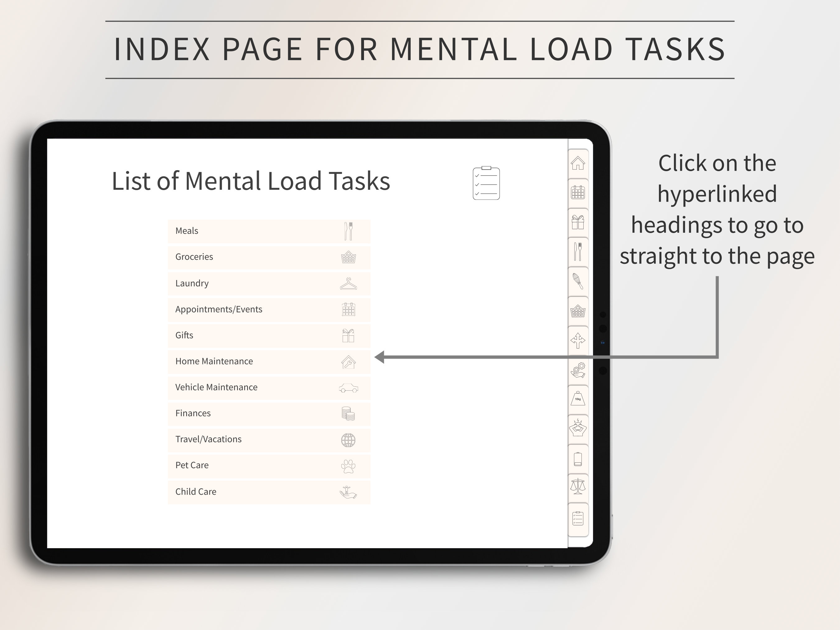Open the Groceries hyperlinked heading
The width and height of the screenshot is (840, 630).
(268, 257)
